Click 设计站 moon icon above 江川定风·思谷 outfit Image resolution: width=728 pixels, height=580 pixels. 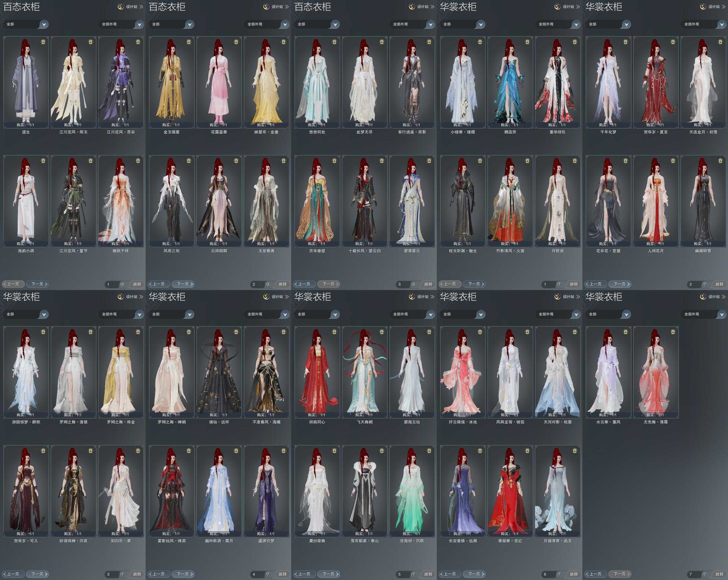click(x=121, y=6)
